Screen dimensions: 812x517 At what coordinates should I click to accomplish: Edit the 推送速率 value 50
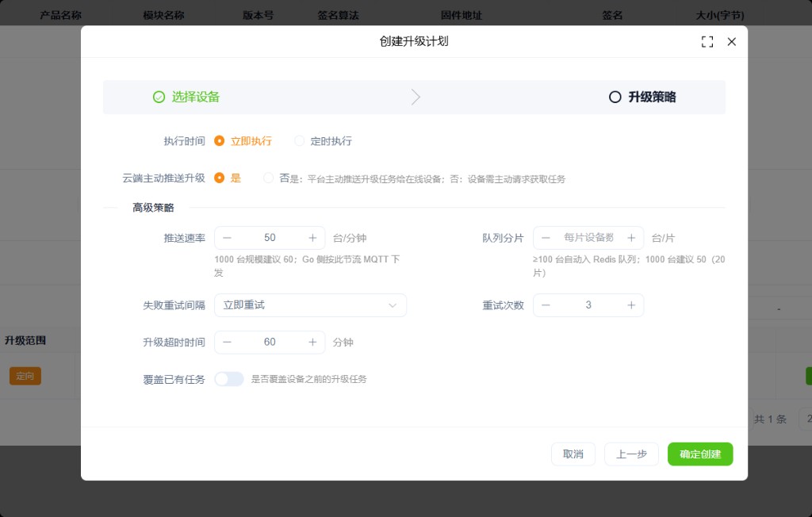[270, 238]
